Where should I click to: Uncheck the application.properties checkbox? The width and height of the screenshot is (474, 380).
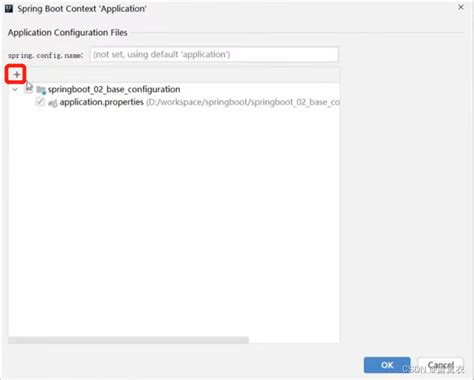[x=40, y=102]
